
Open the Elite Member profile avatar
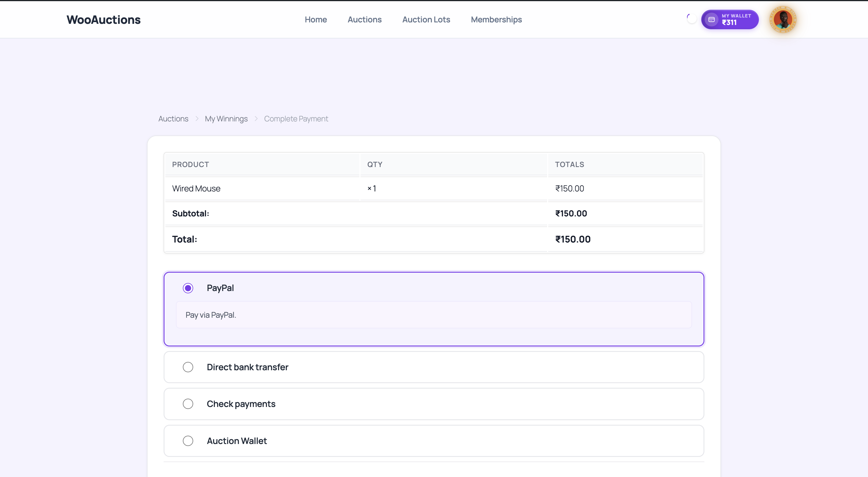783,19
